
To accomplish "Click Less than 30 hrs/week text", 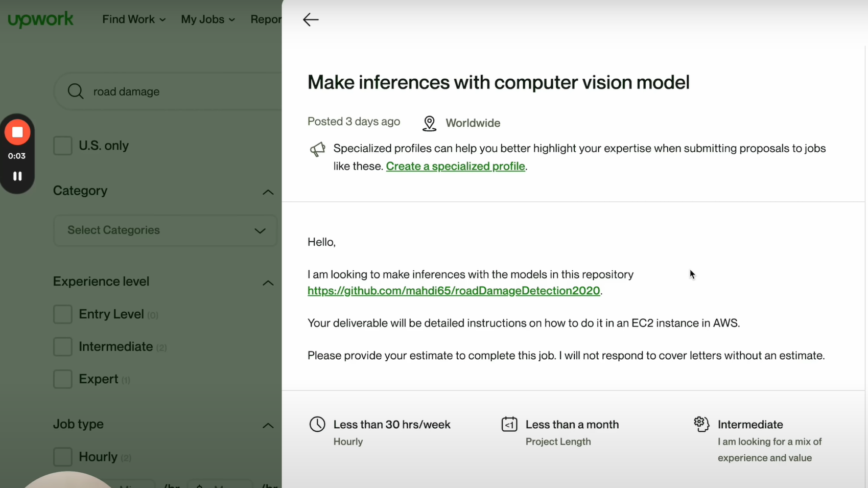I will (x=392, y=425).
